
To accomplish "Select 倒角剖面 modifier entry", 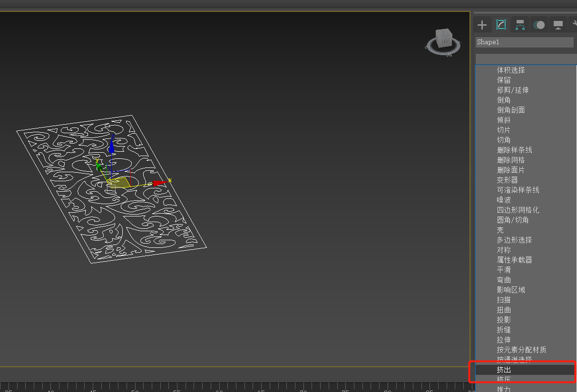I will pos(511,110).
